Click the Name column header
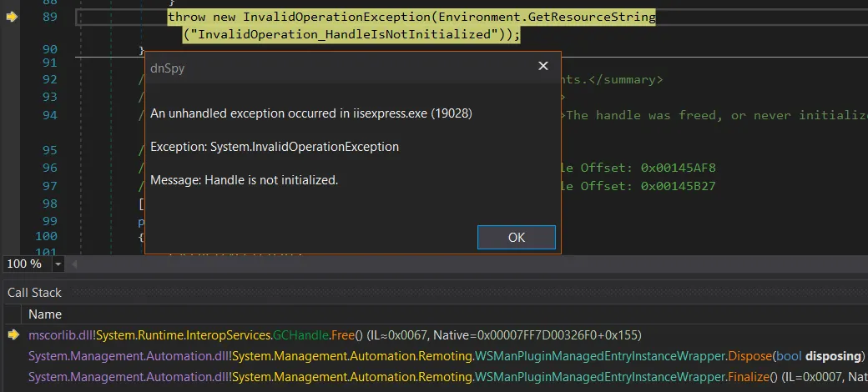Viewport: 868px width, 392px height. pyautogui.click(x=45, y=314)
